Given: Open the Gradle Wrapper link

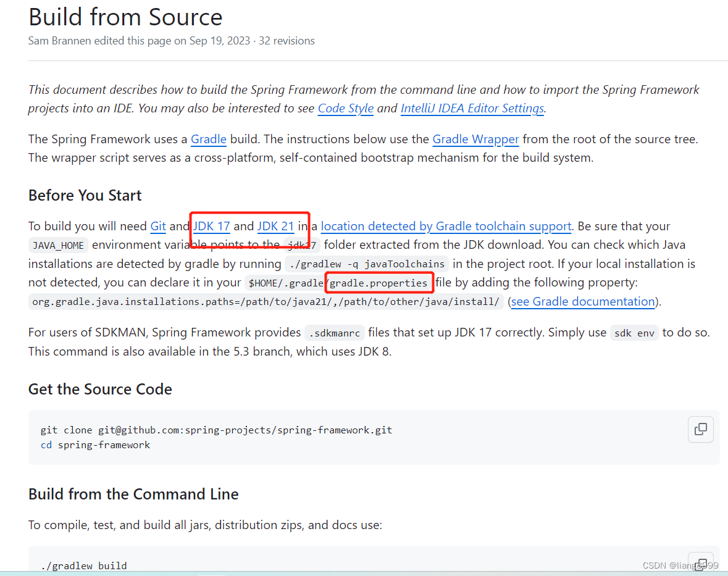Looking at the screenshot, I should click(475, 139).
